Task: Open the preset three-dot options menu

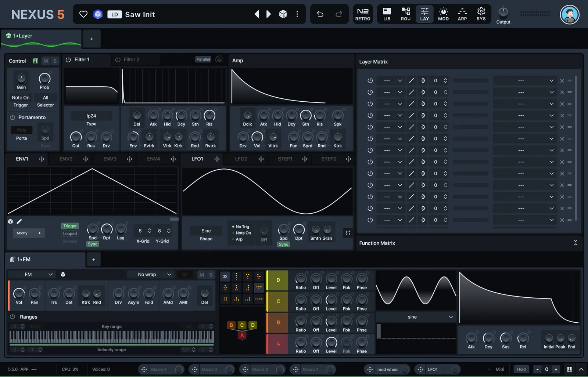Action: (297, 14)
